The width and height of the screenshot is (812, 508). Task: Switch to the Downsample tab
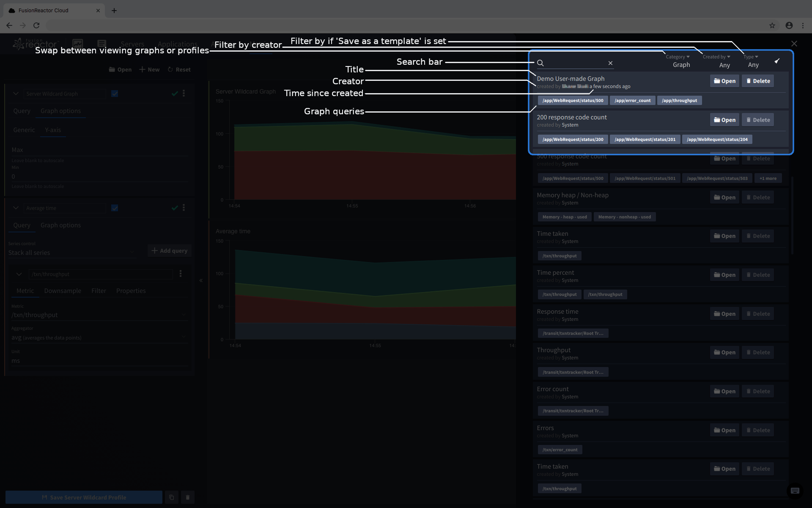click(63, 291)
